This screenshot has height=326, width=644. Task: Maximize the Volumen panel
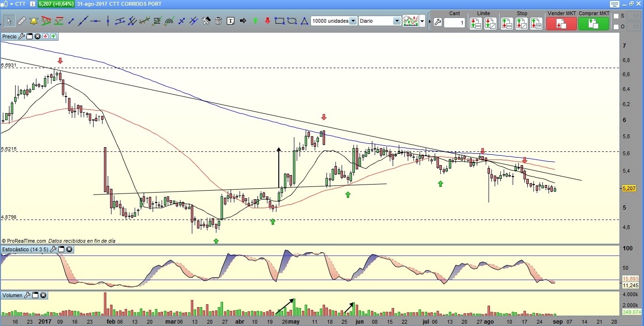[35, 295]
